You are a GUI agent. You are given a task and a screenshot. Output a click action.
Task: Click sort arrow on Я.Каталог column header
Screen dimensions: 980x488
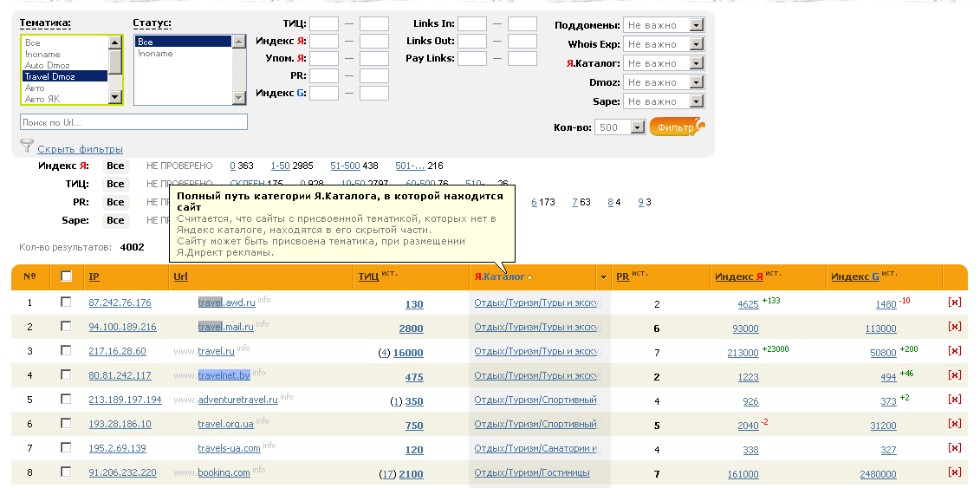click(529, 277)
